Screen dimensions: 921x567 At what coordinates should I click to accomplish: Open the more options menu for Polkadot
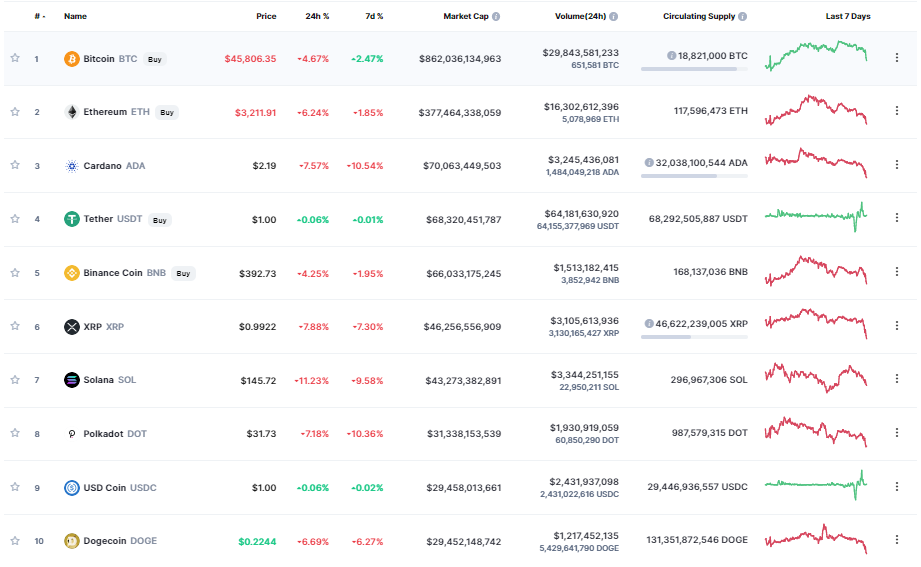point(897,432)
